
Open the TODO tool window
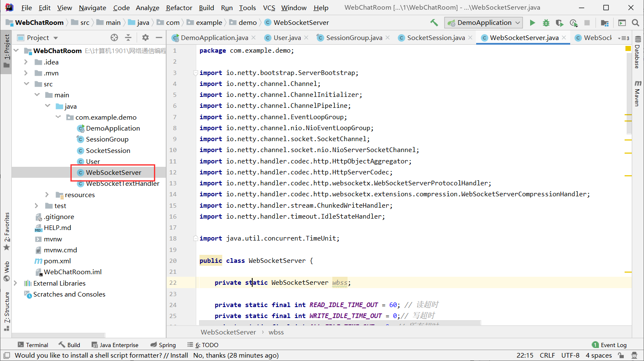pyautogui.click(x=206, y=345)
